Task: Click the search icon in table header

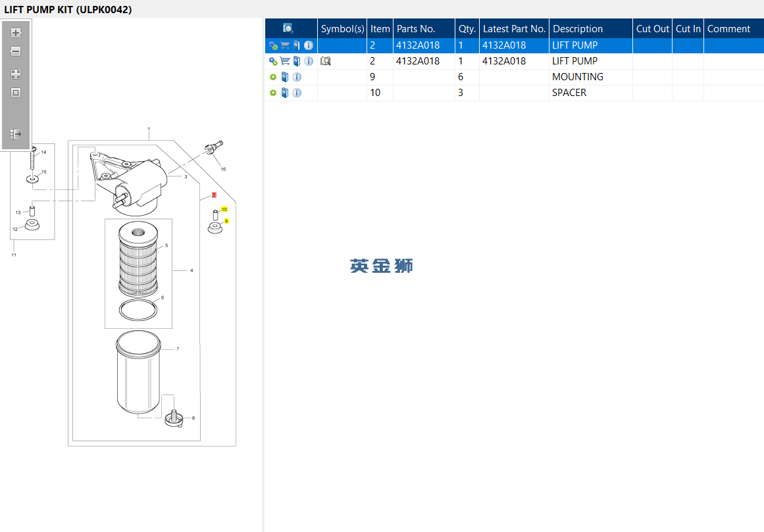Action: pyautogui.click(x=288, y=28)
